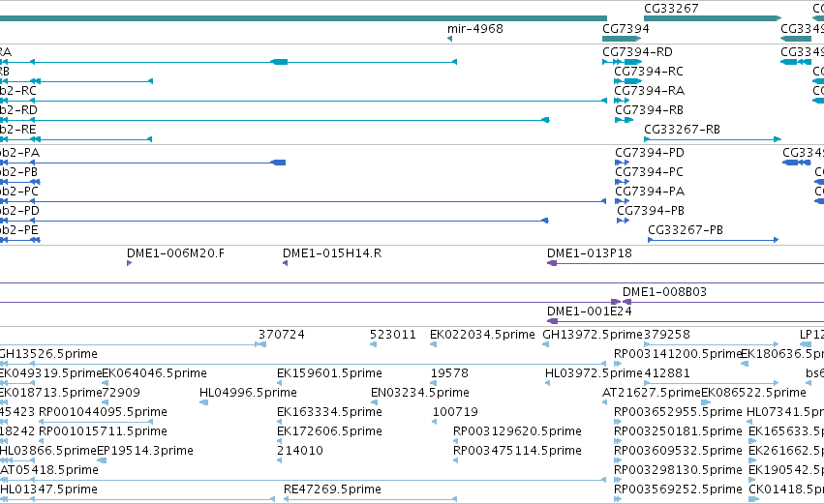Click EST RP003298130.5prime
The height and width of the screenshot is (504, 824).
(x=678, y=471)
